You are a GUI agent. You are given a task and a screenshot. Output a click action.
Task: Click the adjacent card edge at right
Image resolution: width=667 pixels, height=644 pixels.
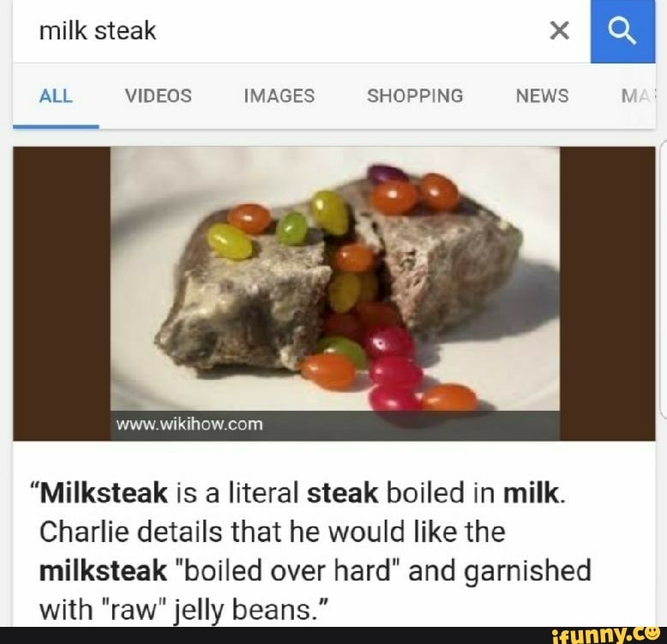coord(663,279)
